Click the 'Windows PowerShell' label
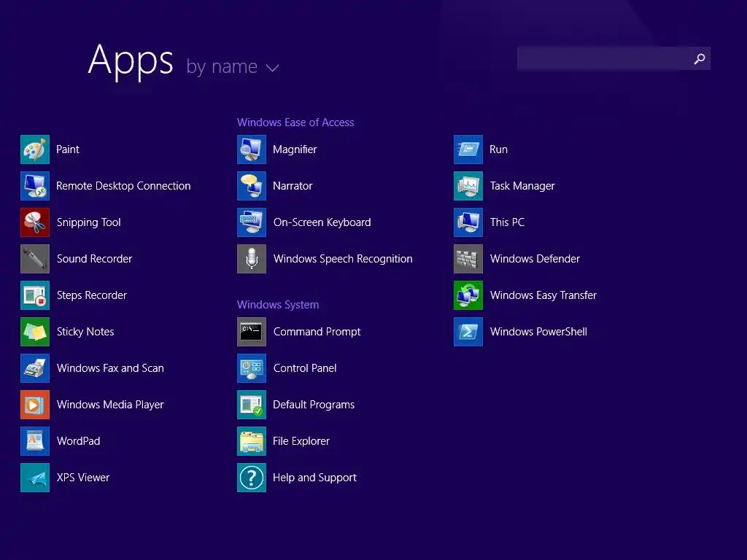The height and width of the screenshot is (560, 747). click(x=539, y=332)
